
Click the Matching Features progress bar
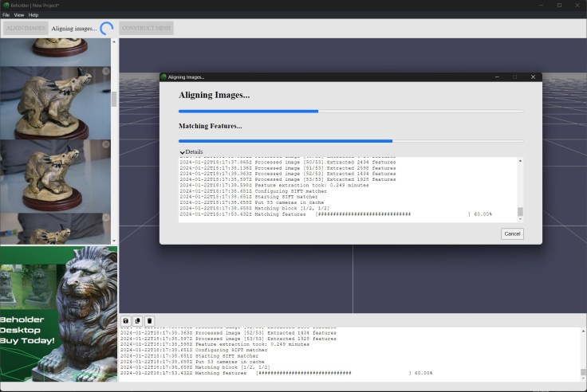[351, 141]
